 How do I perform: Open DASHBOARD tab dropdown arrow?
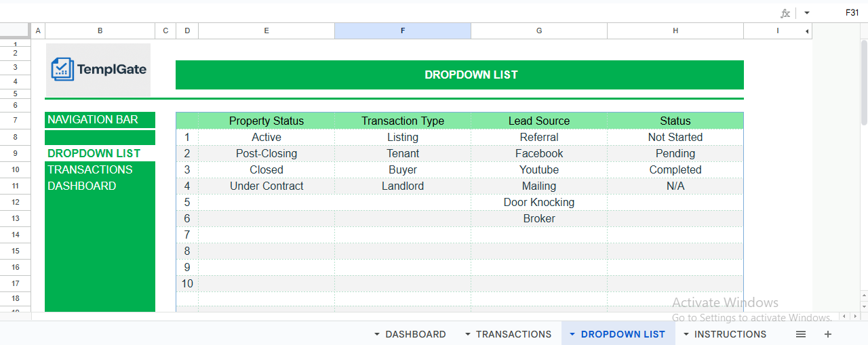(377, 334)
